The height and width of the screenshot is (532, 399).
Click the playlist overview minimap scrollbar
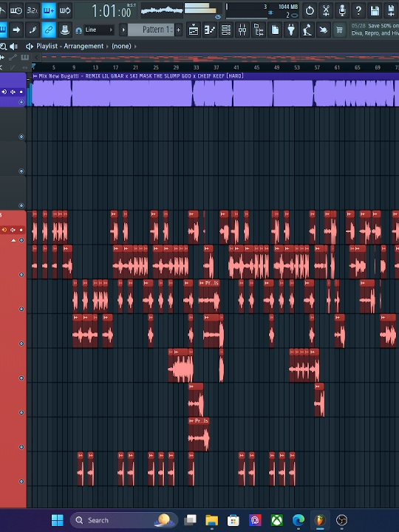(x=220, y=58)
